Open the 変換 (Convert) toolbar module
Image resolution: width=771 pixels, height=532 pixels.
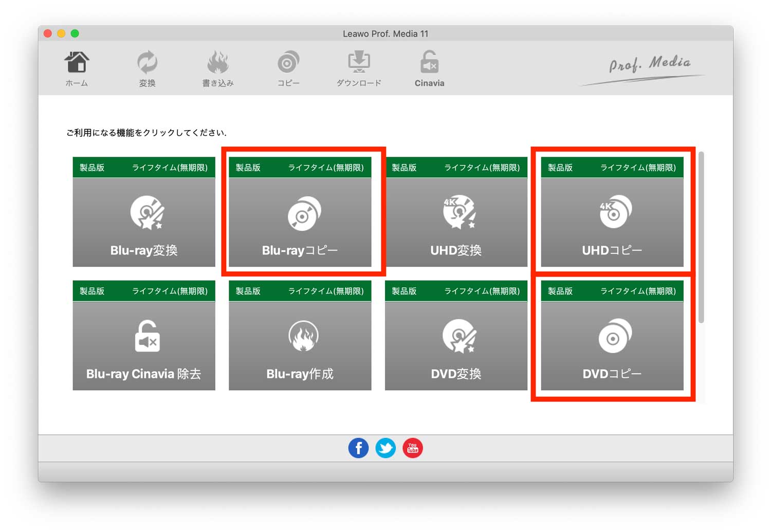coord(147,68)
